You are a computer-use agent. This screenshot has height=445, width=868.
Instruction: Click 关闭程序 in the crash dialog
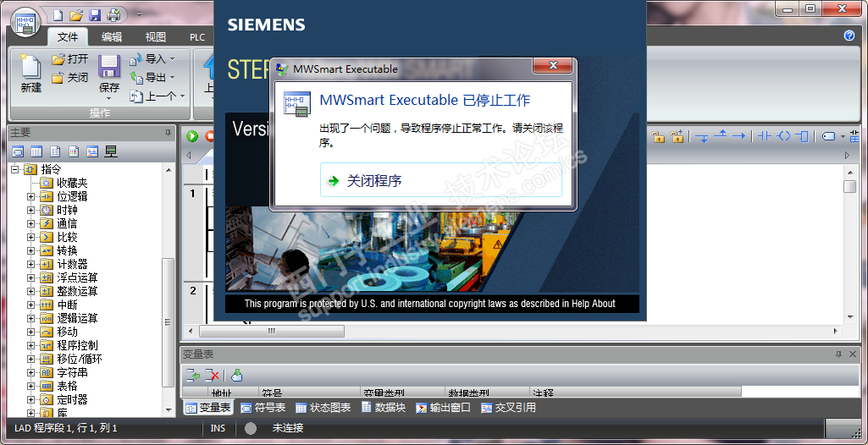coord(441,180)
